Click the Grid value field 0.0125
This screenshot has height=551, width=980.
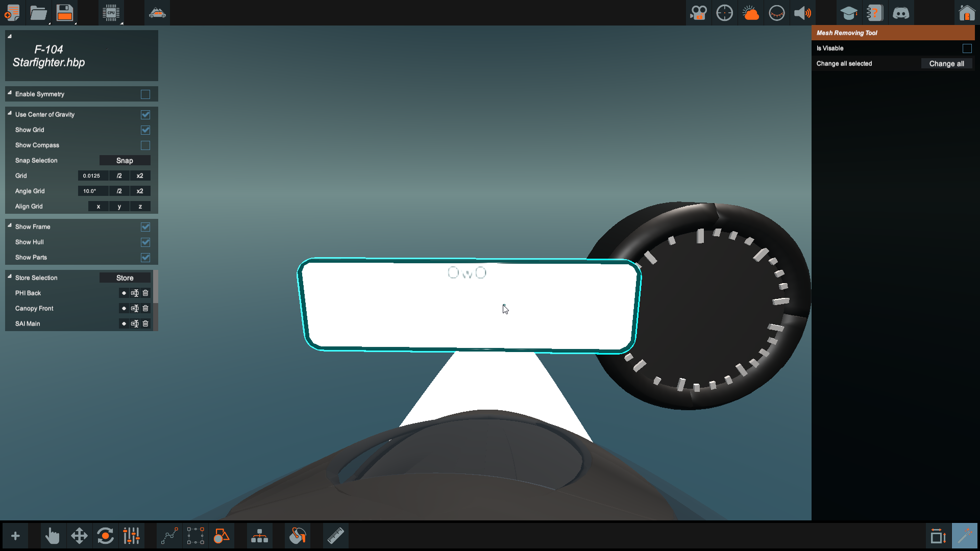92,176
